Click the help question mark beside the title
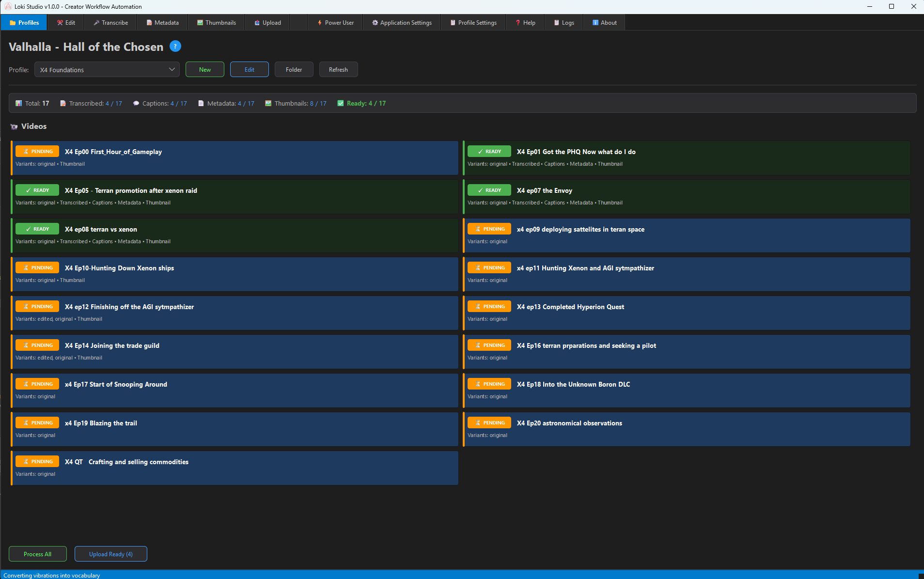The image size is (924, 579). tap(175, 46)
